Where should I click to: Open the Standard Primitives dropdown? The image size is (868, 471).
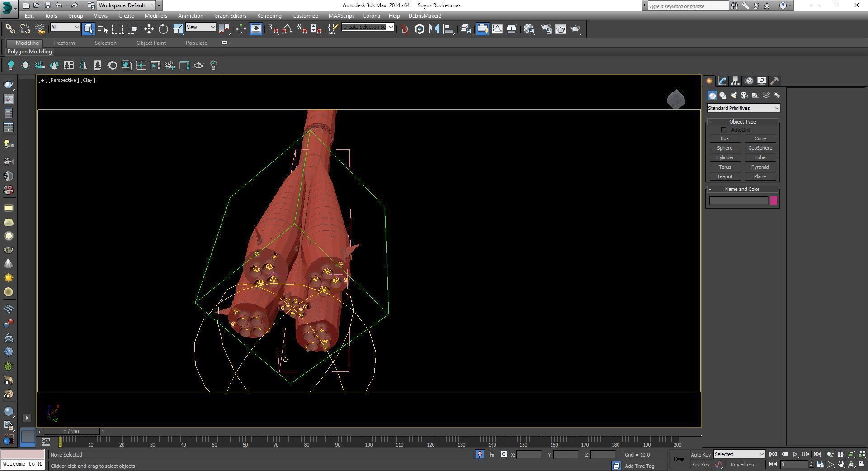pyautogui.click(x=743, y=108)
